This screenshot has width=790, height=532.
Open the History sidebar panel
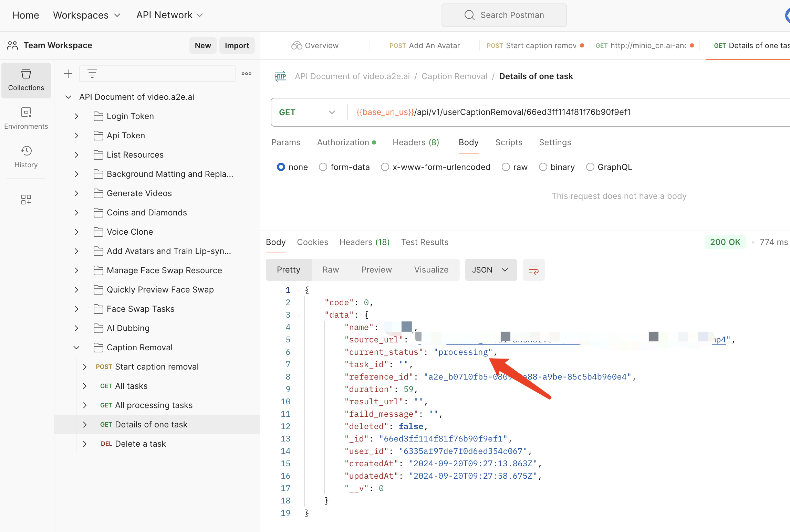(x=26, y=157)
